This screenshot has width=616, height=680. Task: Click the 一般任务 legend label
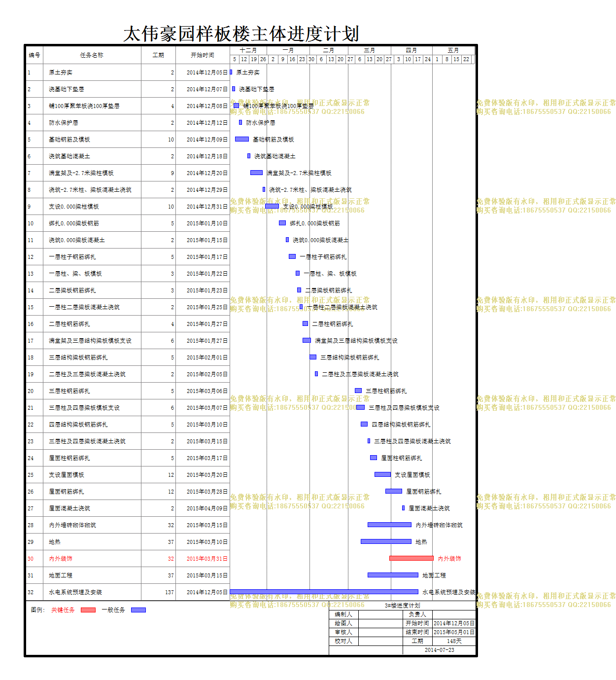pos(113,610)
